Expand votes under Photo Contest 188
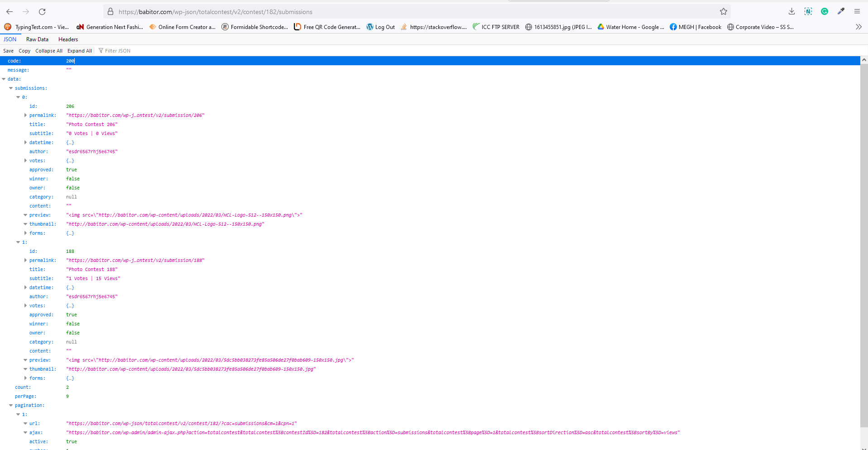 (x=25, y=305)
